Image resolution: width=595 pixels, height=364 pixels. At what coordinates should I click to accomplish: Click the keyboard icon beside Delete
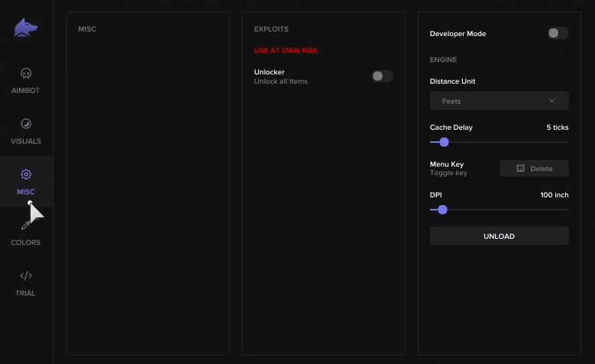pyautogui.click(x=521, y=168)
